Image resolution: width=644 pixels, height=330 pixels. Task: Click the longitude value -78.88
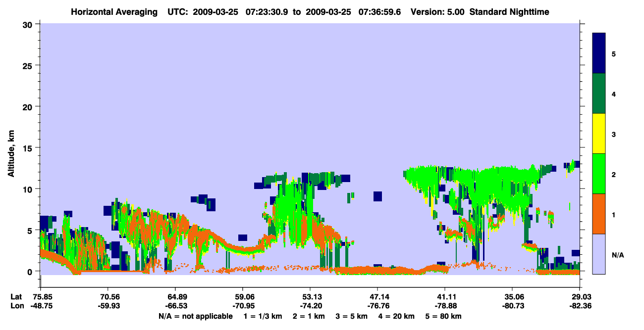click(x=445, y=306)
